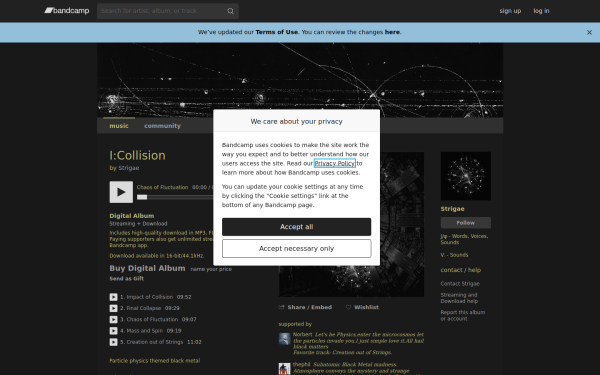
Task: Open thephil's supporter avatar
Action: (284, 369)
